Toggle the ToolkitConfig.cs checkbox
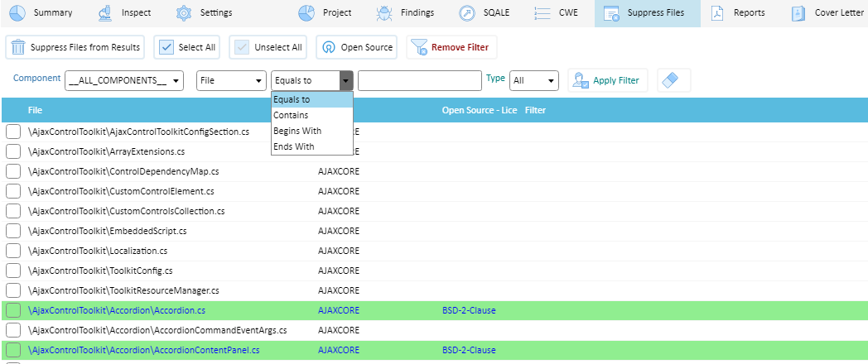 (x=13, y=271)
